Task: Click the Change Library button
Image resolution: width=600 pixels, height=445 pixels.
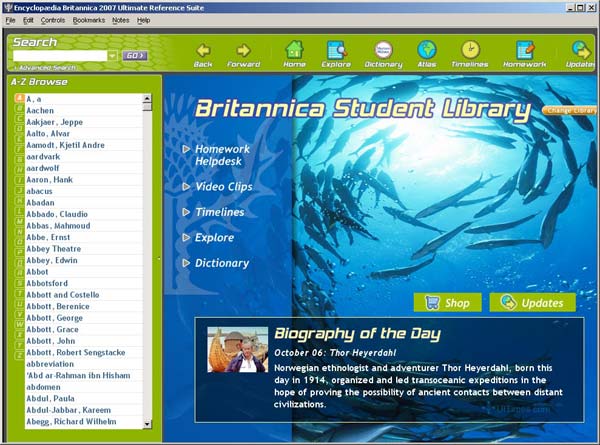Action: 570,111
